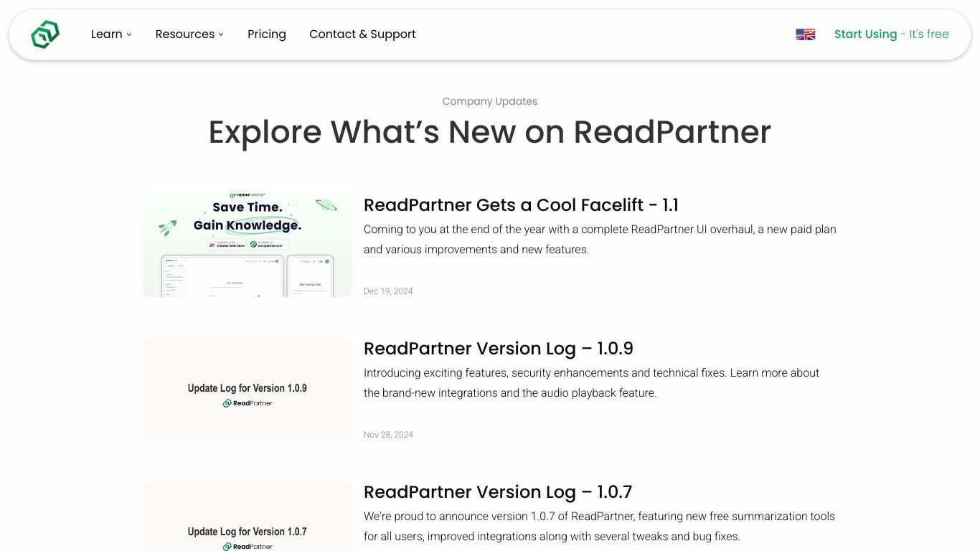Expand the Resources dropdown chevron
Screen dimensions: 980x551
[x=221, y=34]
